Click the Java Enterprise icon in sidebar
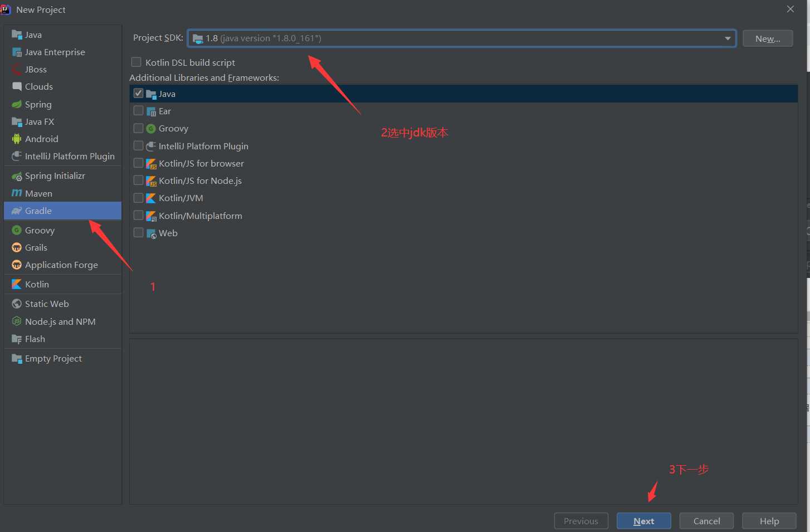810x532 pixels. click(17, 52)
